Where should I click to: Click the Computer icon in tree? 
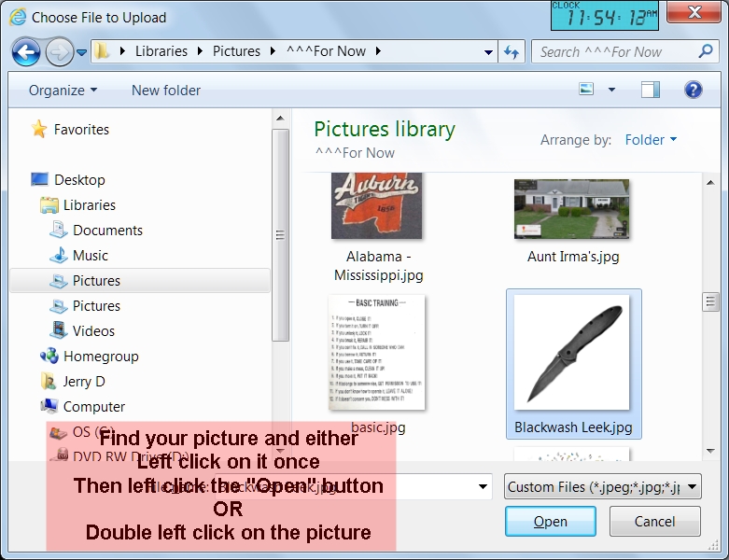[x=49, y=406]
